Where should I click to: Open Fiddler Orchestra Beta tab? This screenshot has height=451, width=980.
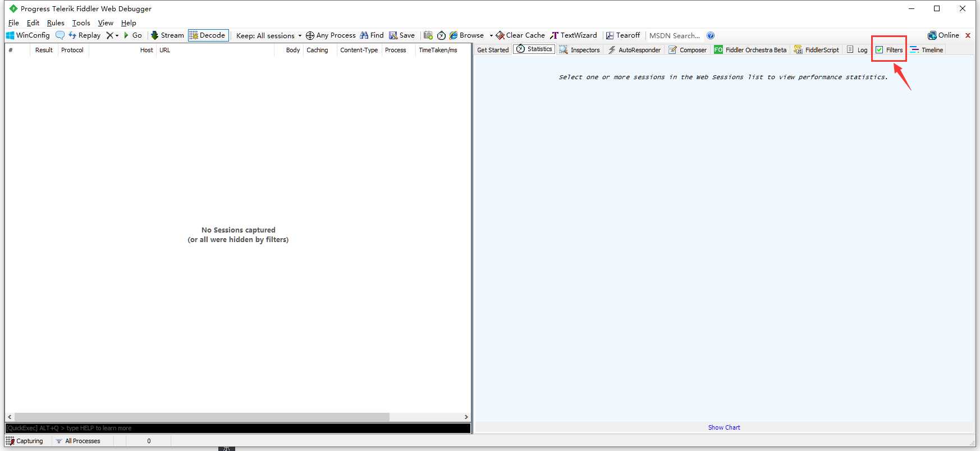pyautogui.click(x=750, y=50)
